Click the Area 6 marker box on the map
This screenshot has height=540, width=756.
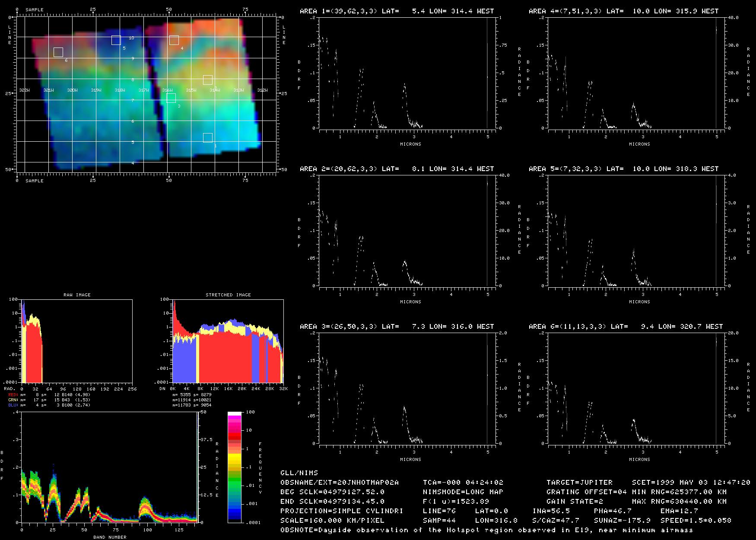coord(58,52)
